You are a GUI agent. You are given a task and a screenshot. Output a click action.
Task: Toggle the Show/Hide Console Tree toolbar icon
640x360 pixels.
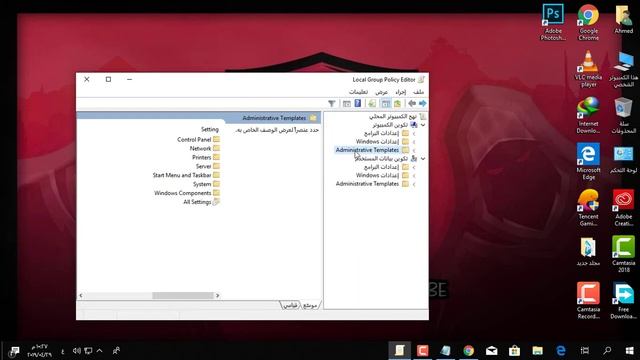click(386, 104)
